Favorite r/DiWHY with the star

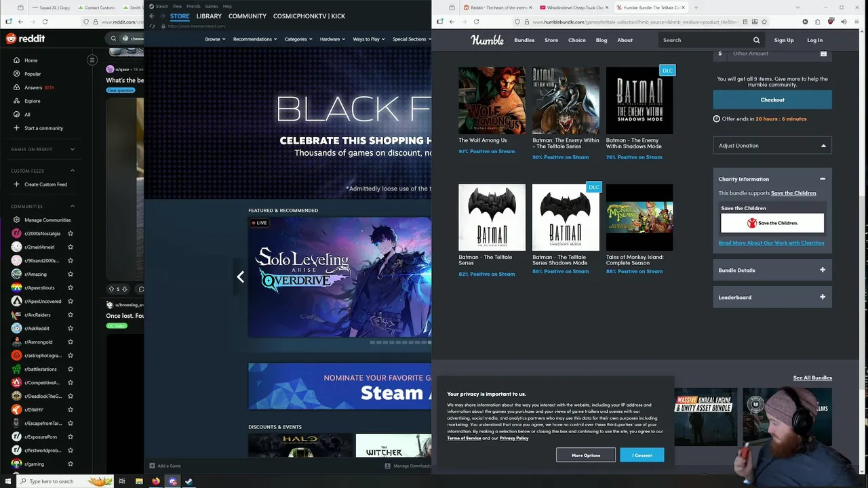(70, 409)
